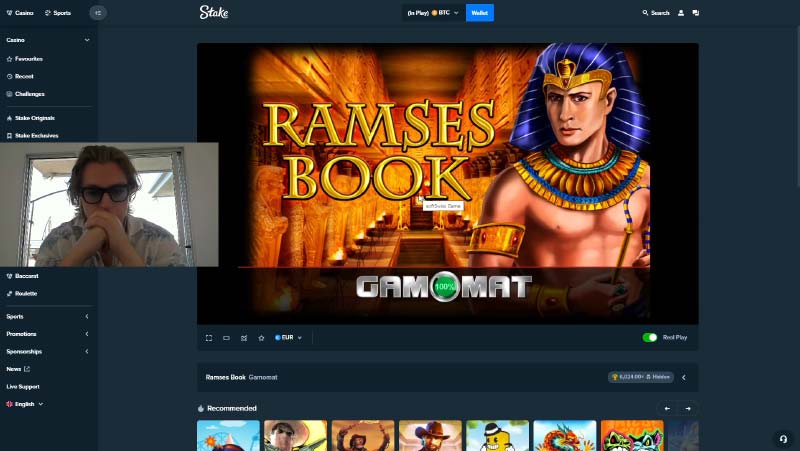Open Search in the header
The height and width of the screenshot is (451, 800).
tap(656, 13)
